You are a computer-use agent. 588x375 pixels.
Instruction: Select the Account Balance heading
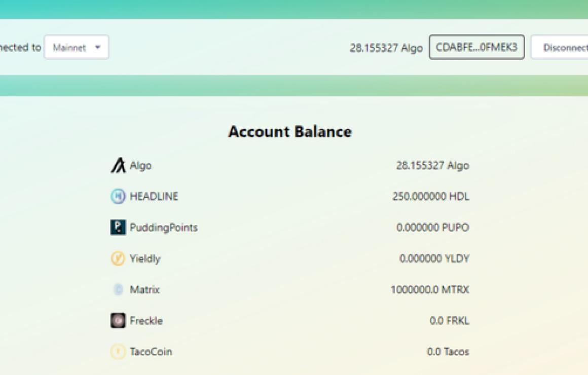290,132
